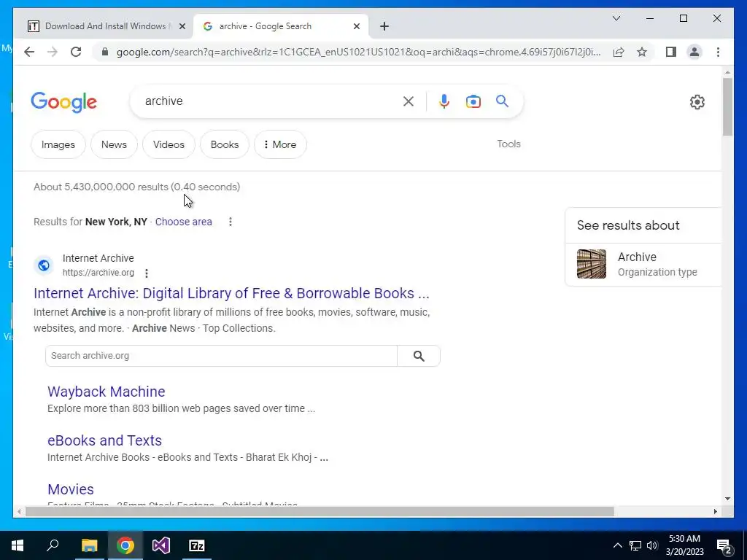The image size is (747, 560).
Task: Click the Internet Archive globe favicon
Action: point(44,265)
